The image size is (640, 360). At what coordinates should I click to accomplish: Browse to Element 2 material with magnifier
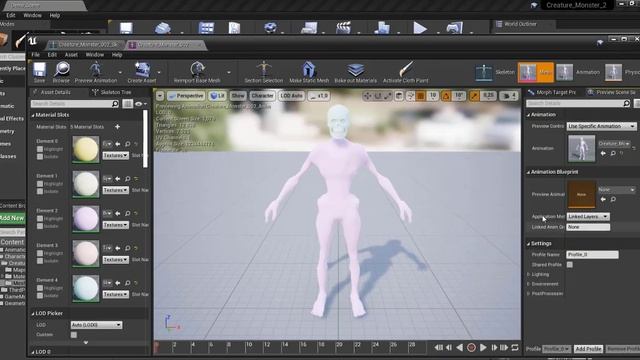(x=127, y=213)
